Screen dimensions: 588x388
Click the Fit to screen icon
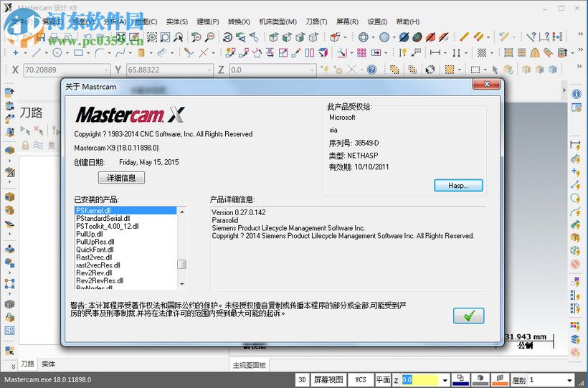click(x=120, y=37)
